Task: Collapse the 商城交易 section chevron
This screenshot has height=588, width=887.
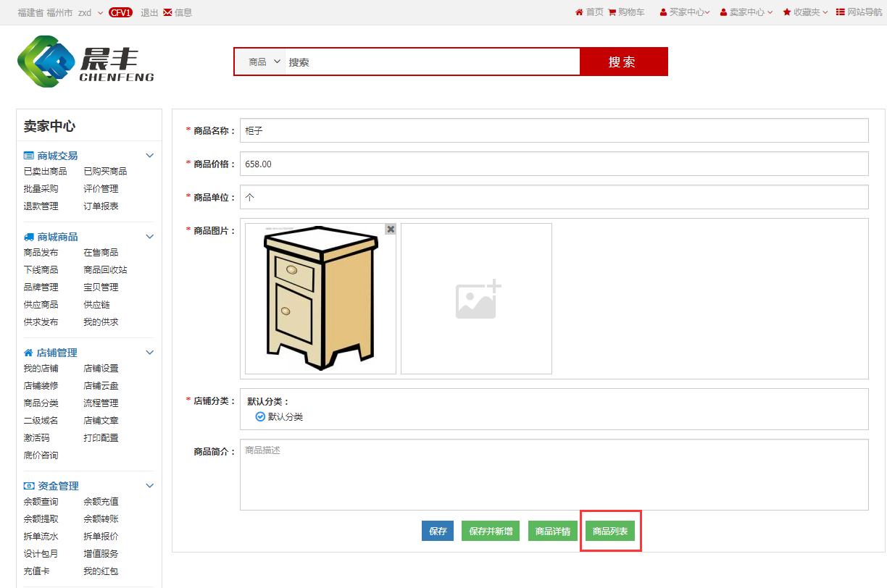Action: click(150, 156)
